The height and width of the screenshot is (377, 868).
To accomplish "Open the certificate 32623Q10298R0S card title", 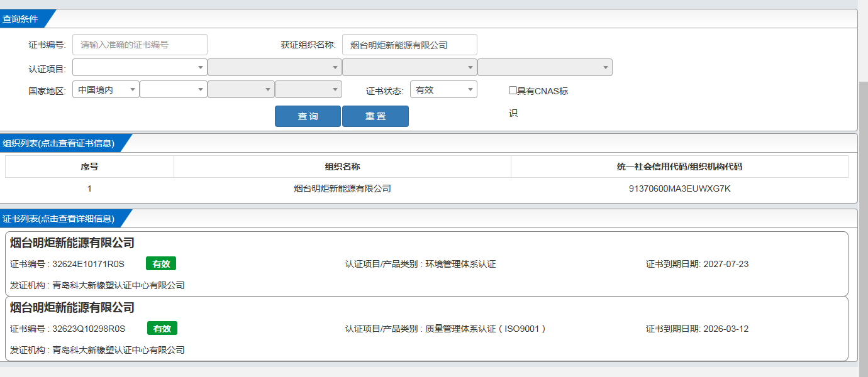I will (x=72, y=308).
